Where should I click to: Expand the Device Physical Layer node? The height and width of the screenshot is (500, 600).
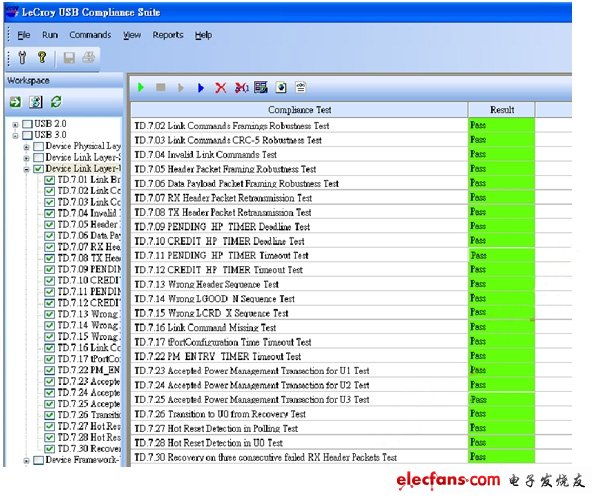point(27,147)
